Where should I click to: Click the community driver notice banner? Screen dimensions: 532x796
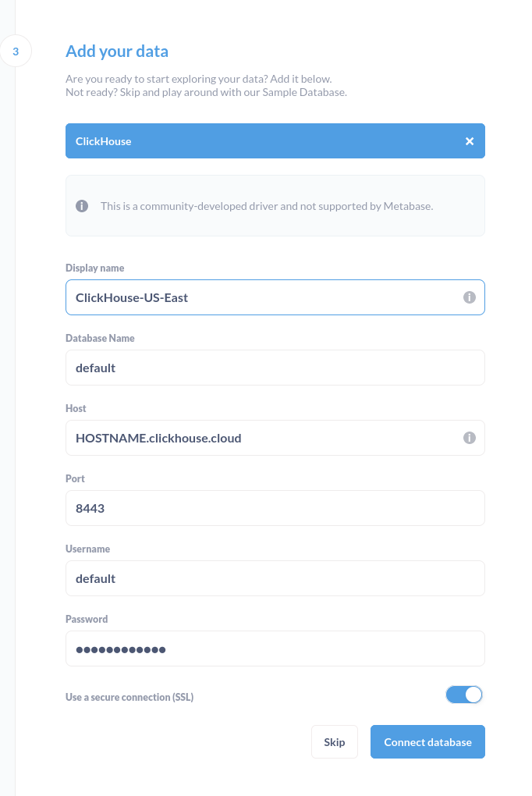tap(275, 205)
